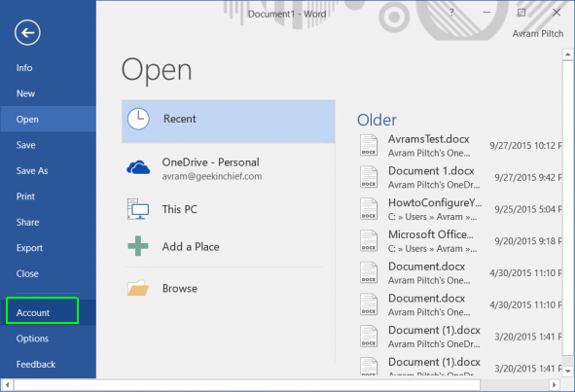
Task: Click the Browse folder icon
Action: click(x=138, y=288)
